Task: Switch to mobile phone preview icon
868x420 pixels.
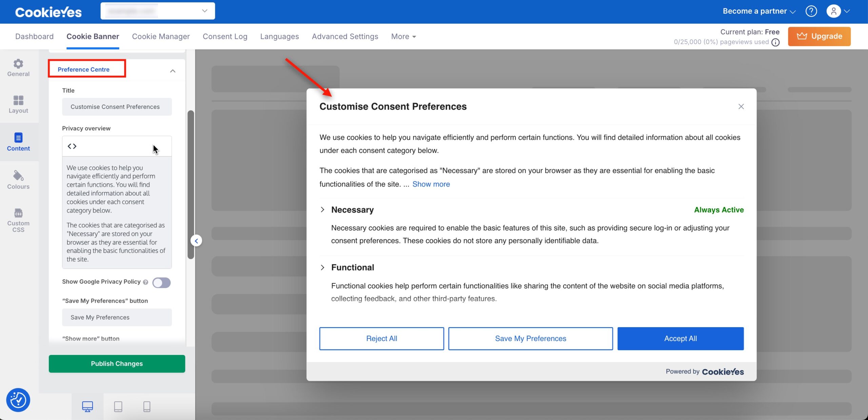Action: (x=147, y=406)
